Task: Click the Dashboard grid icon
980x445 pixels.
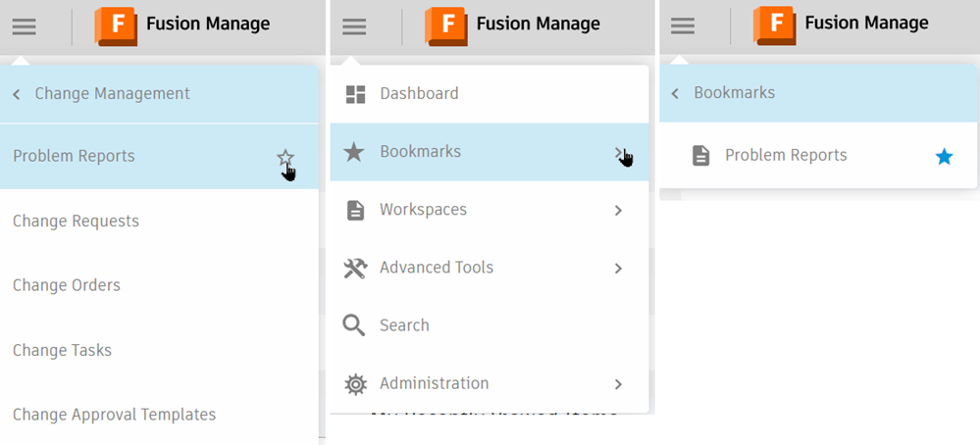Action: pyautogui.click(x=355, y=94)
